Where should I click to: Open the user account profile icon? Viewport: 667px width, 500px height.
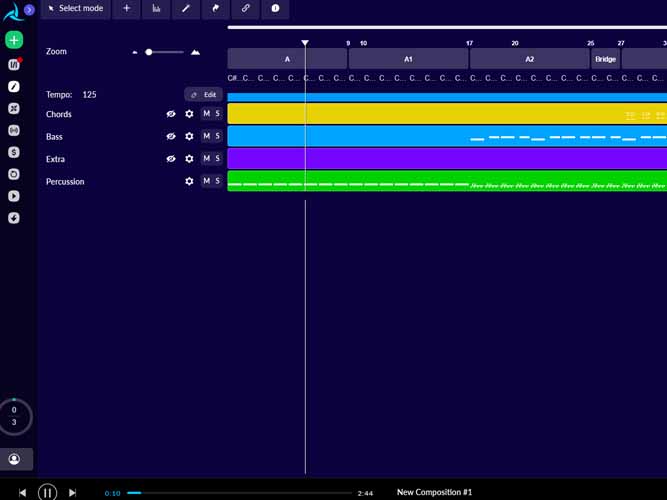(14, 459)
